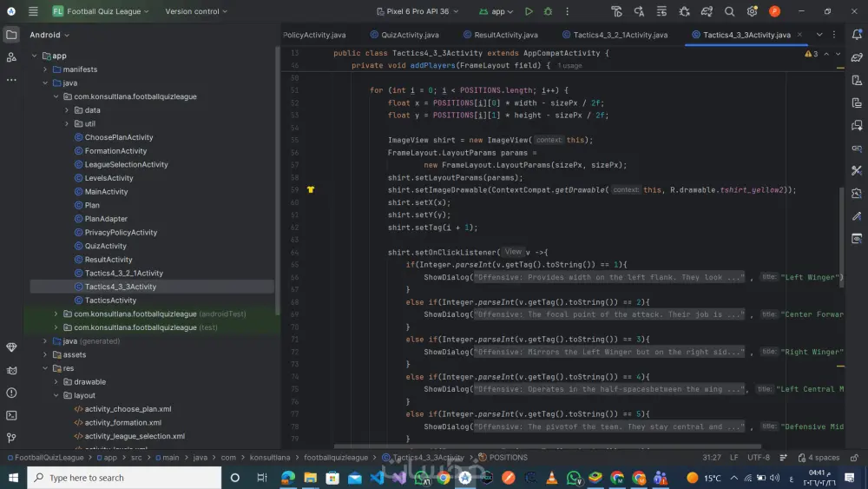Open VLC from the taskbar
The image size is (868, 489).
point(552,478)
